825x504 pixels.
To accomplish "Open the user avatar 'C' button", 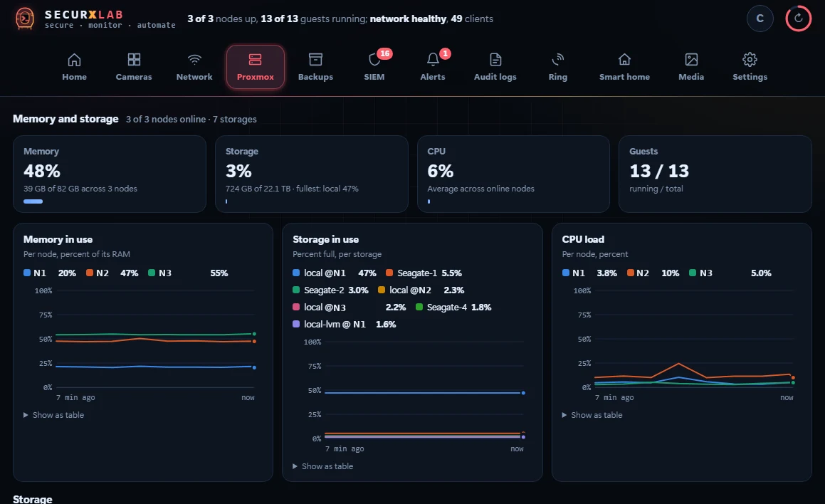I will (760, 19).
